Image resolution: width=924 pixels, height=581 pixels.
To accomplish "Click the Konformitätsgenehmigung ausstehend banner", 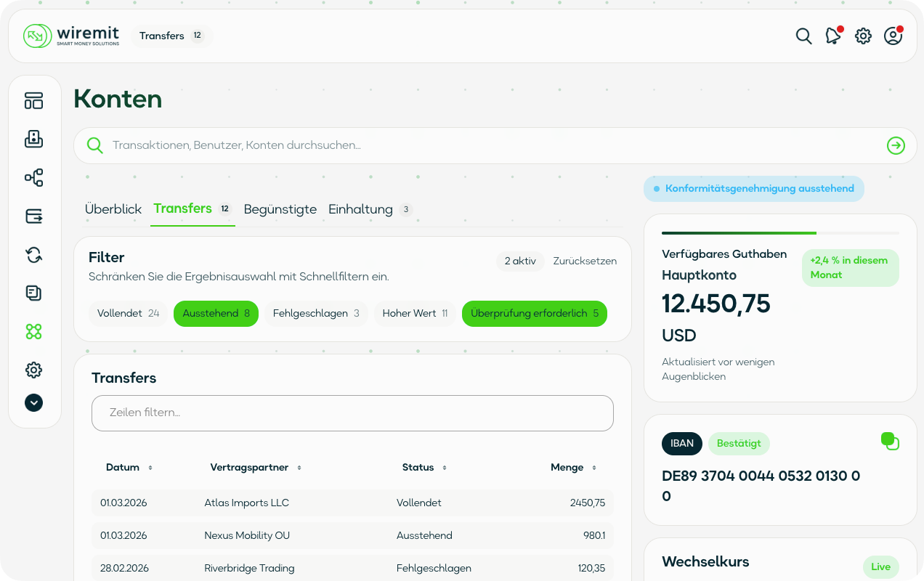I will pos(754,189).
